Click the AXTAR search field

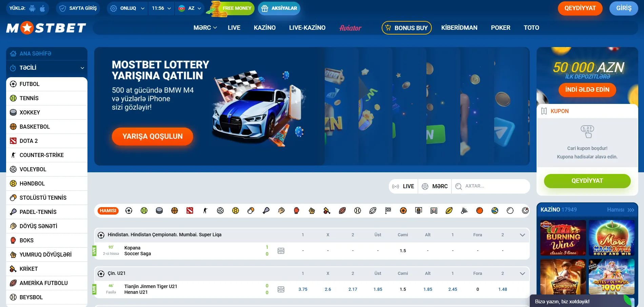coord(491,186)
